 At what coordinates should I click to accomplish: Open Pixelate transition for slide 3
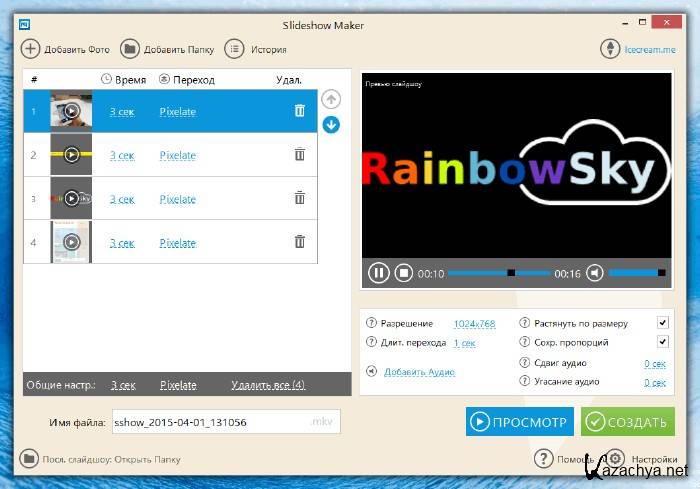pos(177,199)
